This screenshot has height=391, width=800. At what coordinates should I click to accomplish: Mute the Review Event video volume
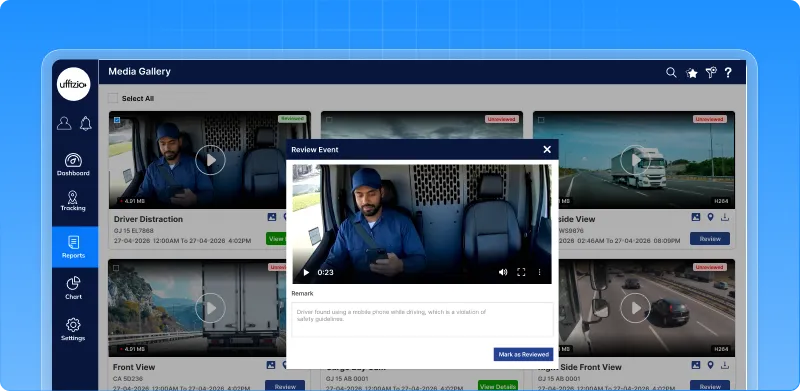click(503, 273)
